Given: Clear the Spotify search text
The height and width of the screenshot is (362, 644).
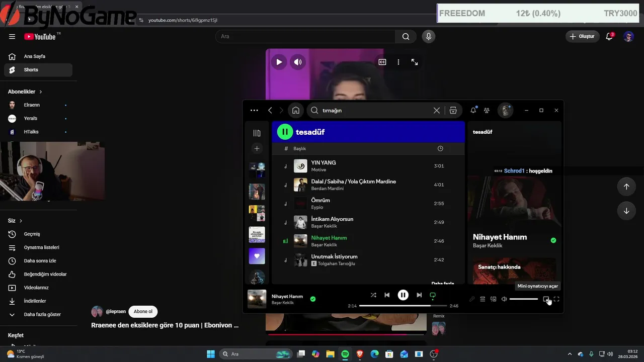Looking at the screenshot, I should point(437,110).
